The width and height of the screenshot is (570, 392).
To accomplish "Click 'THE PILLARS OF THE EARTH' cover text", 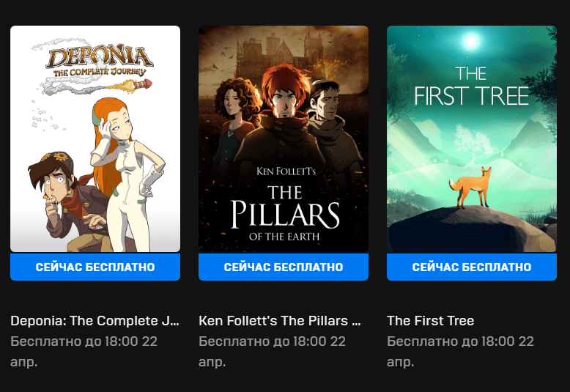I will click(285, 213).
